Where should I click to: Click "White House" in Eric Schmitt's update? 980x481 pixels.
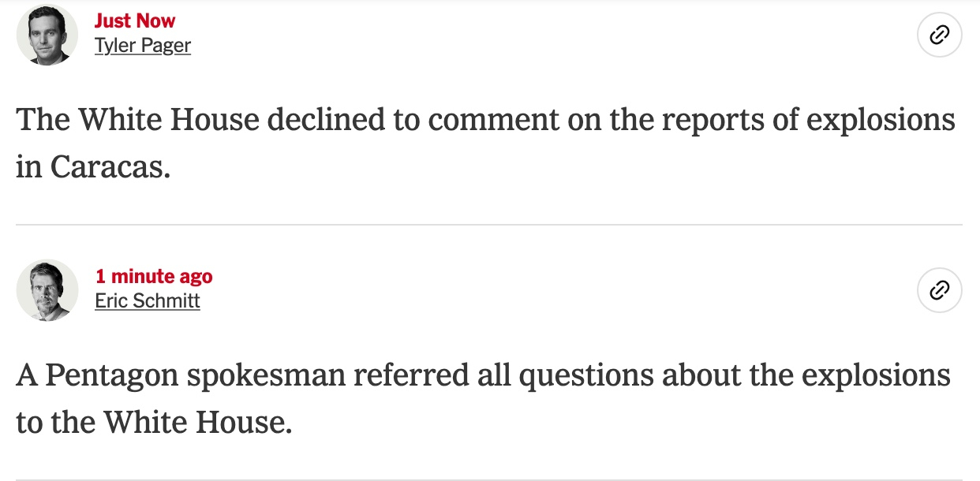[197, 423]
